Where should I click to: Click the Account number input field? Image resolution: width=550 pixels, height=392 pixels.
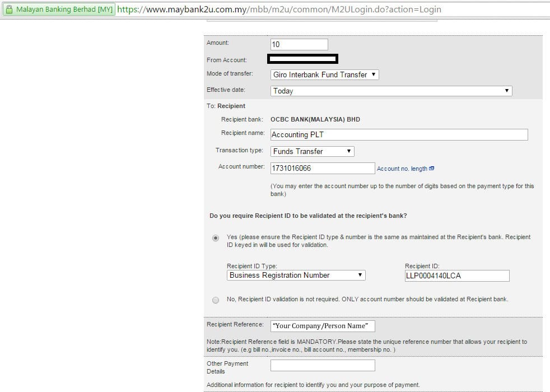[x=323, y=169]
